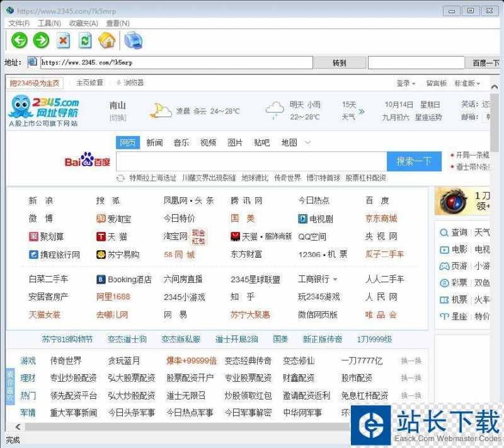Open the 星座运势 link
The width and height of the screenshot is (504, 448).
[428, 117]
